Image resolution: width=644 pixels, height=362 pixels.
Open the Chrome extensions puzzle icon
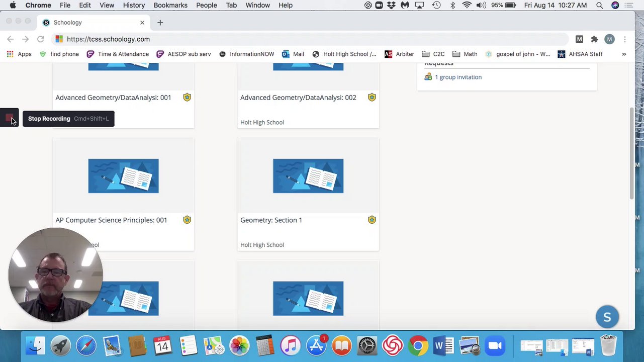click(x=594, y=39)
